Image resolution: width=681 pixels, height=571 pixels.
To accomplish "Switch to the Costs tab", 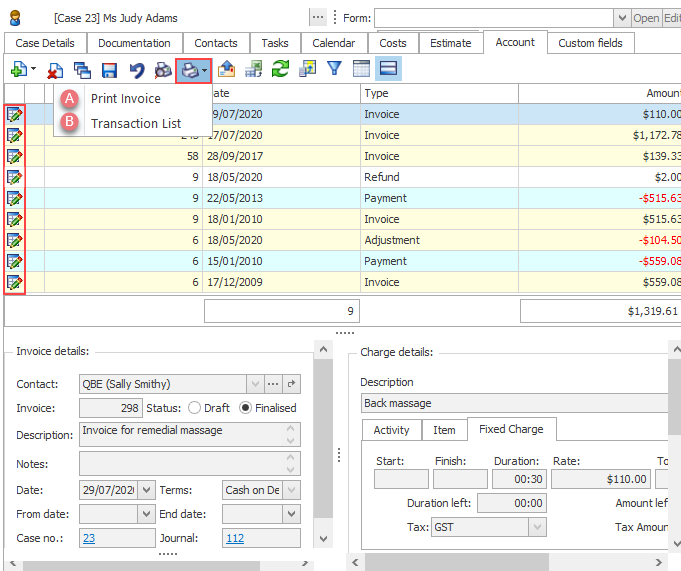I will [393, 43].
